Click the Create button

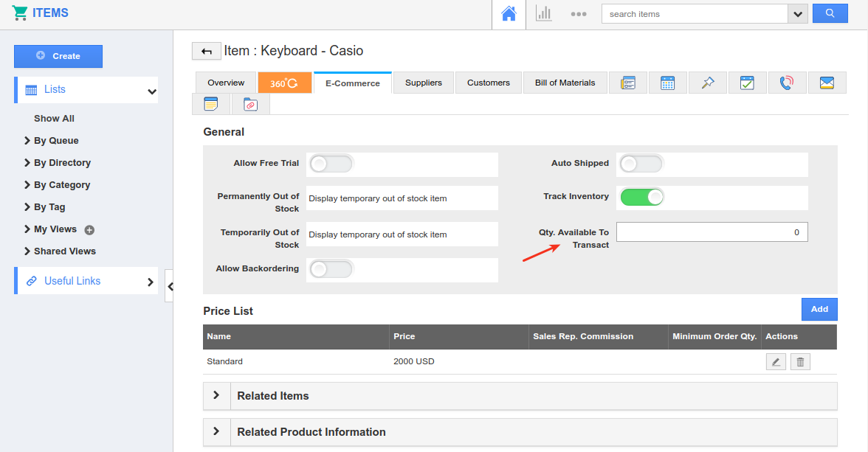click(x=58, y=57)
